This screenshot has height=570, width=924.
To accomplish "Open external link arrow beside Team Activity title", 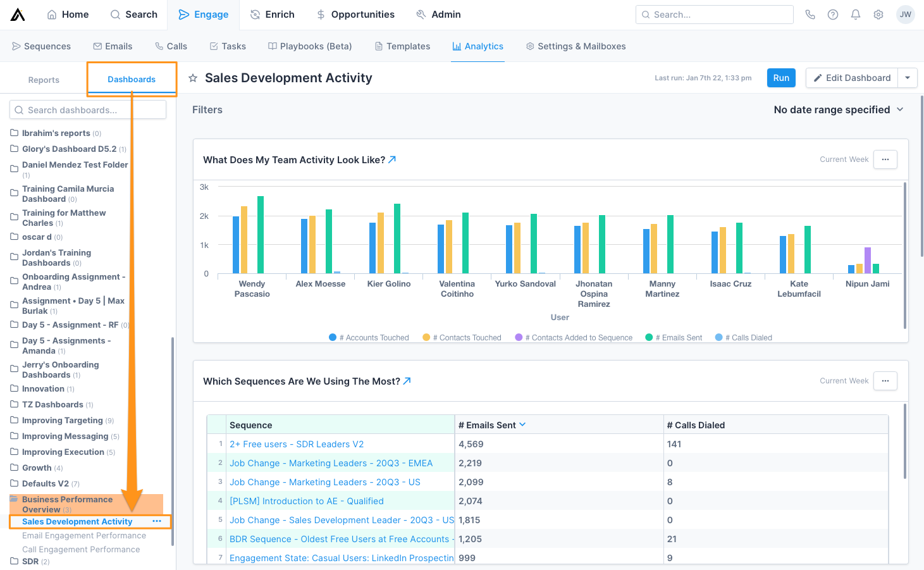I will (x=392, y=159).
